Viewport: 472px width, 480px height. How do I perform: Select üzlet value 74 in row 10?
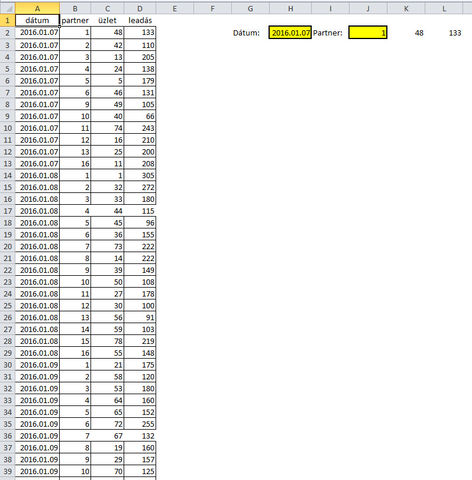(x=107, y=128)
